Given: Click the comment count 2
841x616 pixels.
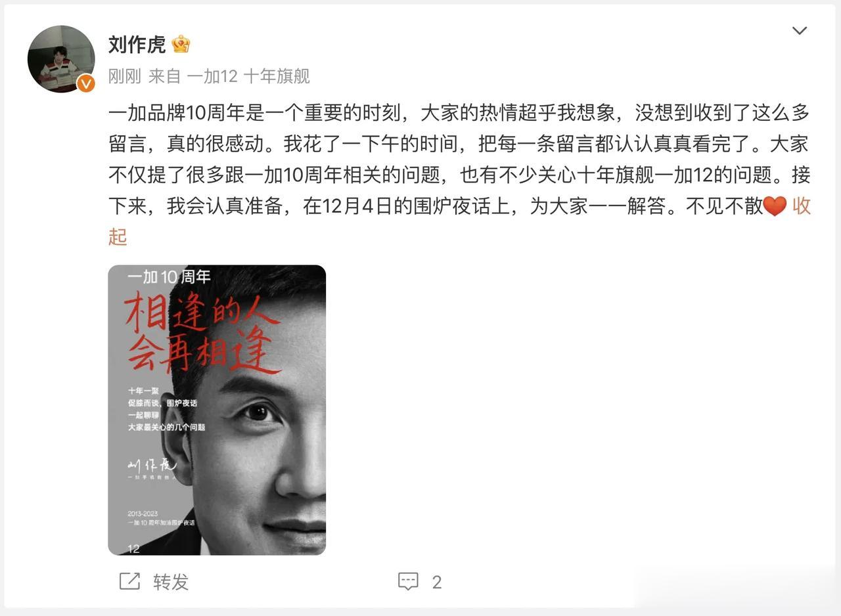Looking at the screenshot, I should point(436,582).
